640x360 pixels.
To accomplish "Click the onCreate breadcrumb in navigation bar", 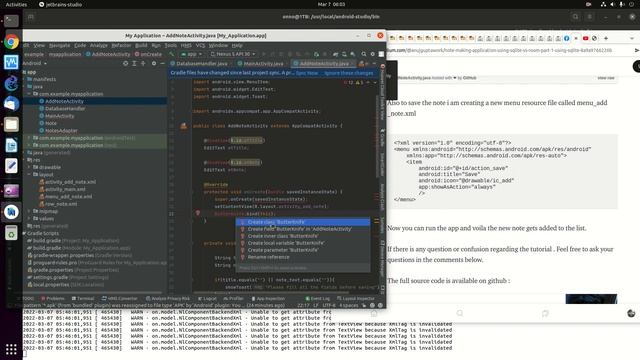I will click(x=149, y=54).
